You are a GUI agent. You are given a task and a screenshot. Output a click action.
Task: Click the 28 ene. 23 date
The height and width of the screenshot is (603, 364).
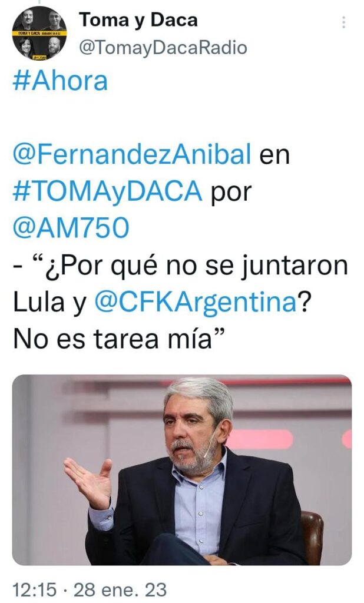(x=120, y=589)
